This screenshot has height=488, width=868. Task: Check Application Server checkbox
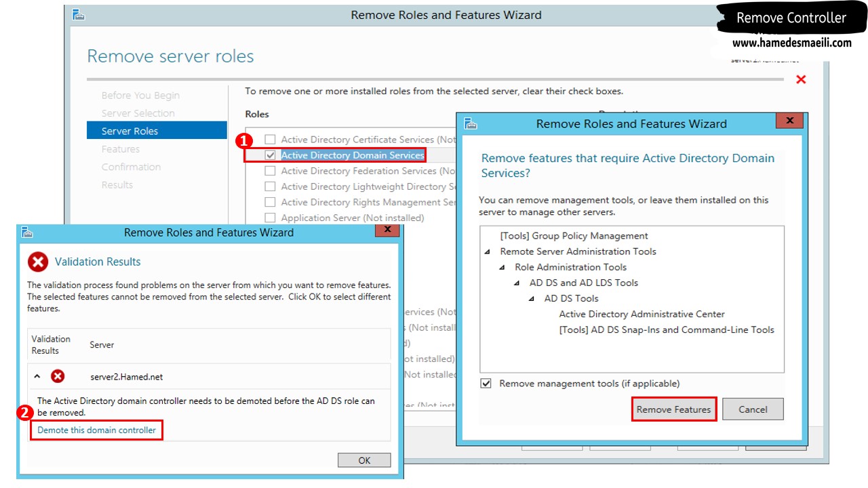pos(270,218)
